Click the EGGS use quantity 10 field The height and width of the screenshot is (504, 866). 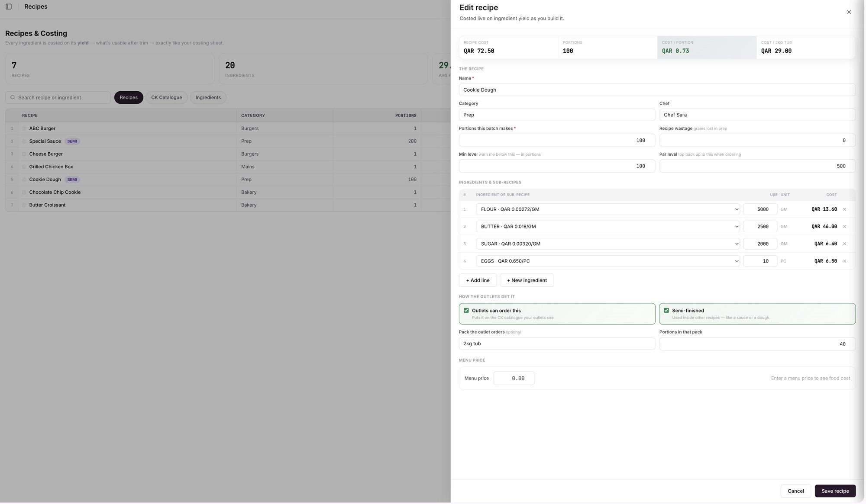(x=760, y=261)
